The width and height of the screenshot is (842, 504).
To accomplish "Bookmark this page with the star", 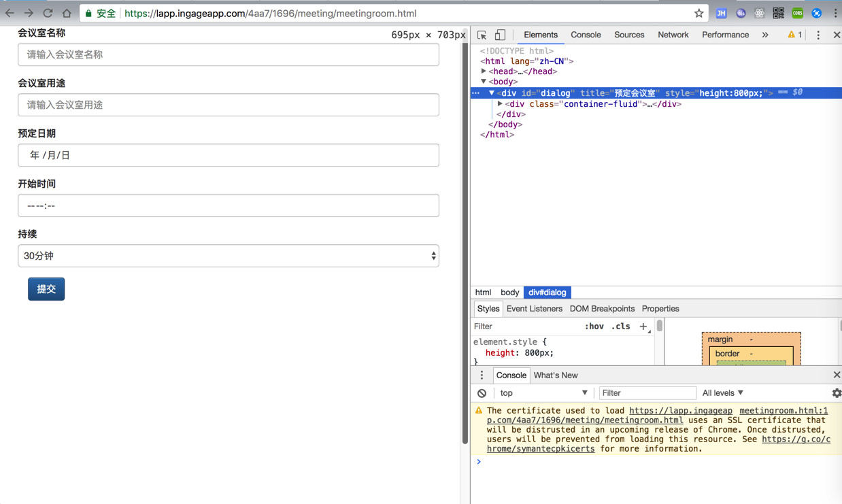I will click(x=698, y=13).
